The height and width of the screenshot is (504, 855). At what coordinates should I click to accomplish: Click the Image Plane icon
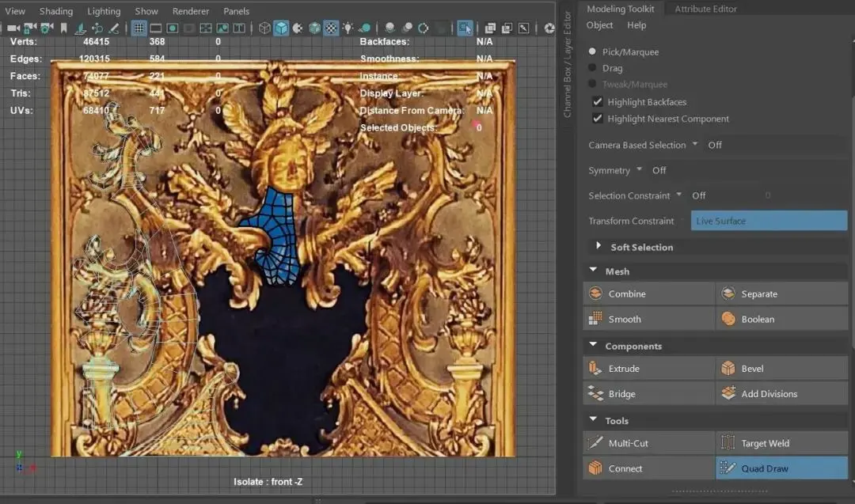pyautogui.click(x=80, y=28)
